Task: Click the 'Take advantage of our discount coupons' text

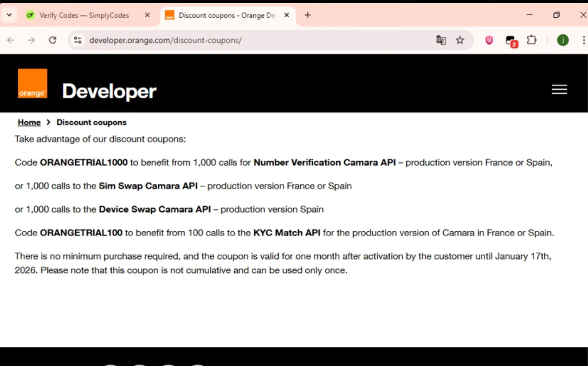Action: (100, 139)
